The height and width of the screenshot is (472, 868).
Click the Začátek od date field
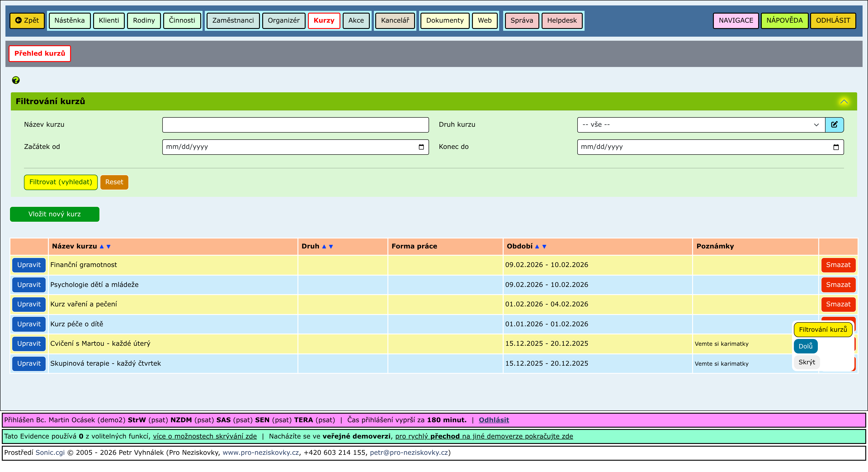295,147
